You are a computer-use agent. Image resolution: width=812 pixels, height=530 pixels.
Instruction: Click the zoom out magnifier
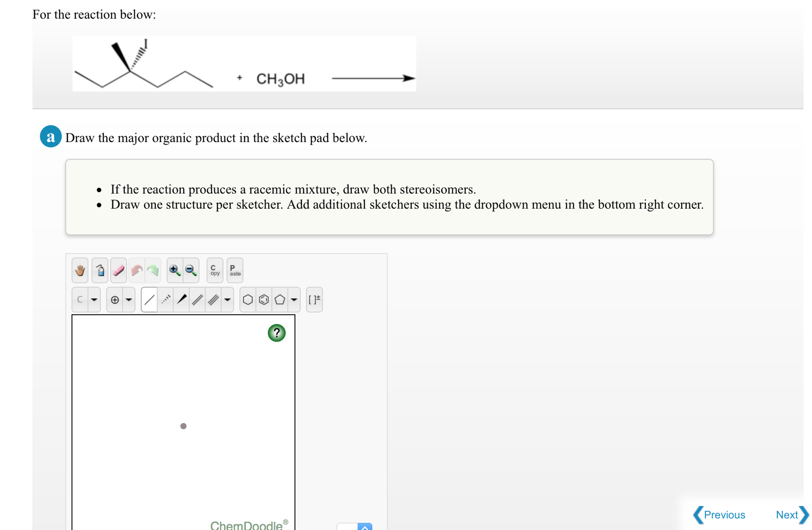coord(191,271)
